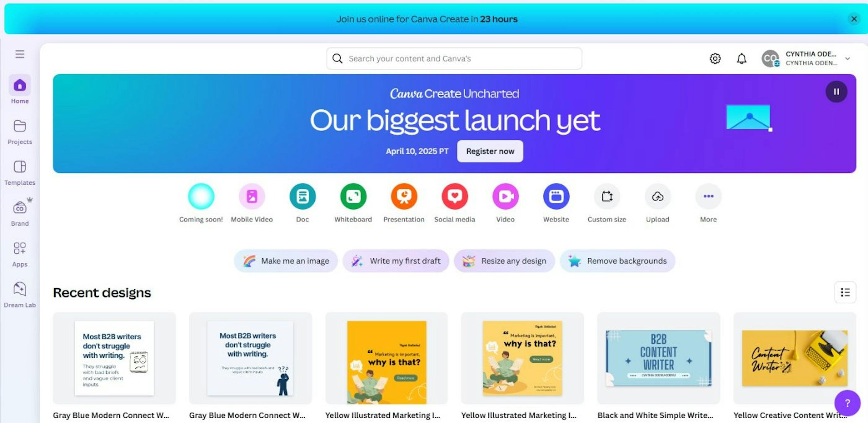868x423 pixels.
Task: Choose the Custom size icon
Action: (607, 196)
